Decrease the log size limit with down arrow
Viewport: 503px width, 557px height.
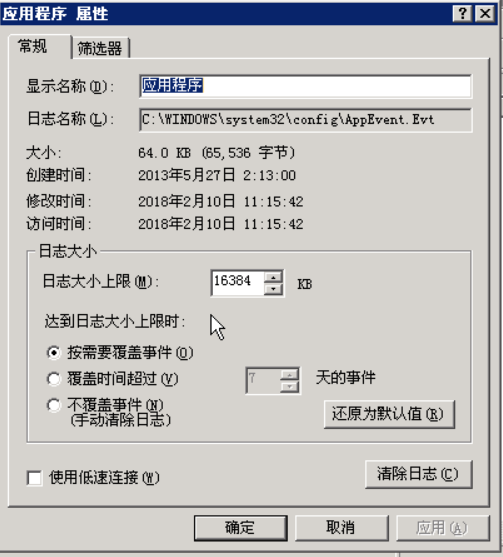[273, 289]
